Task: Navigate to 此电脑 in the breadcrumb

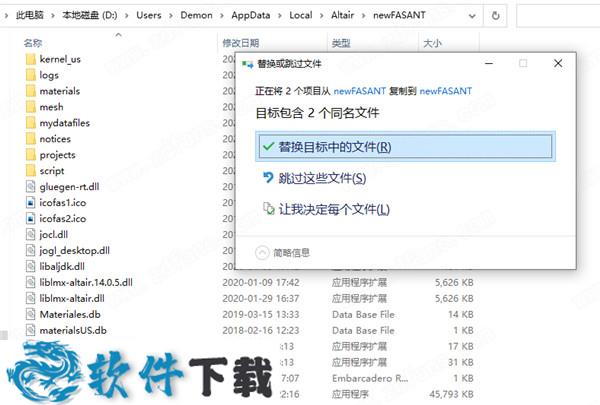Action: tap(30, 15)
